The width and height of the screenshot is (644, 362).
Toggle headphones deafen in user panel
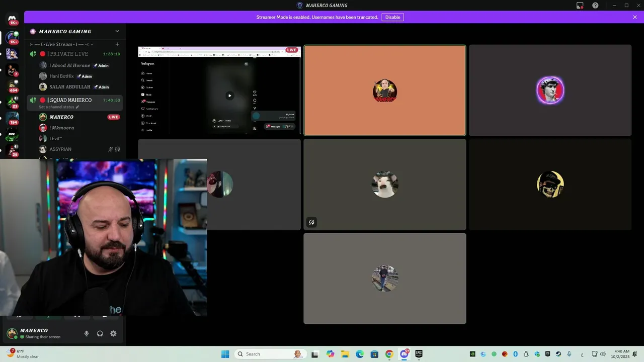(100, 333)
